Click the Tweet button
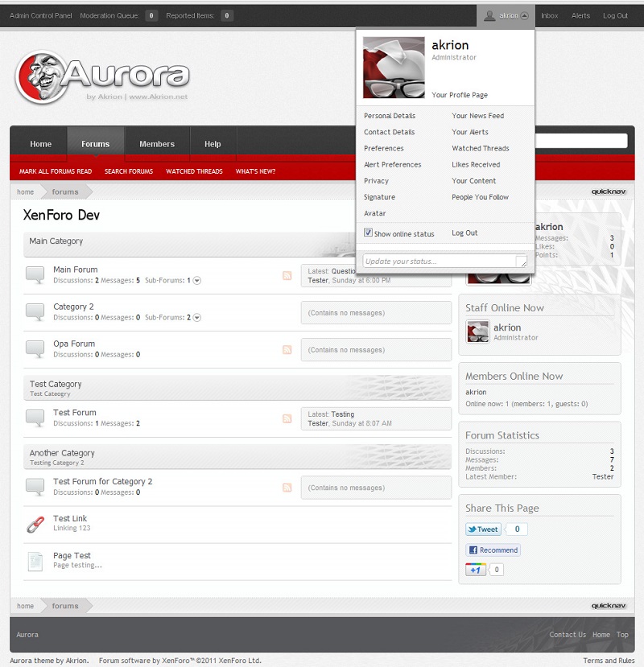The width and height of the screenshot is (644, 667). pos(483,529)
